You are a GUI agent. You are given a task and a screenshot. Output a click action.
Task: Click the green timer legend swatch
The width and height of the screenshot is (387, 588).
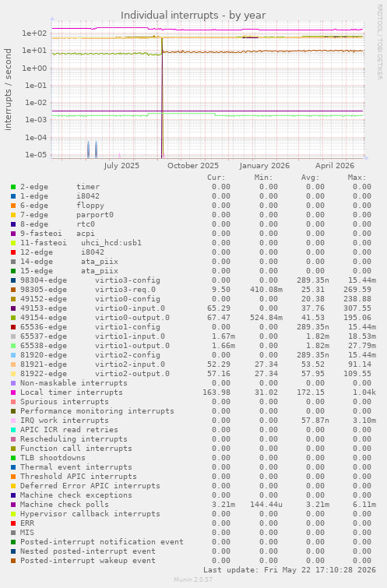tap(13, 187)
